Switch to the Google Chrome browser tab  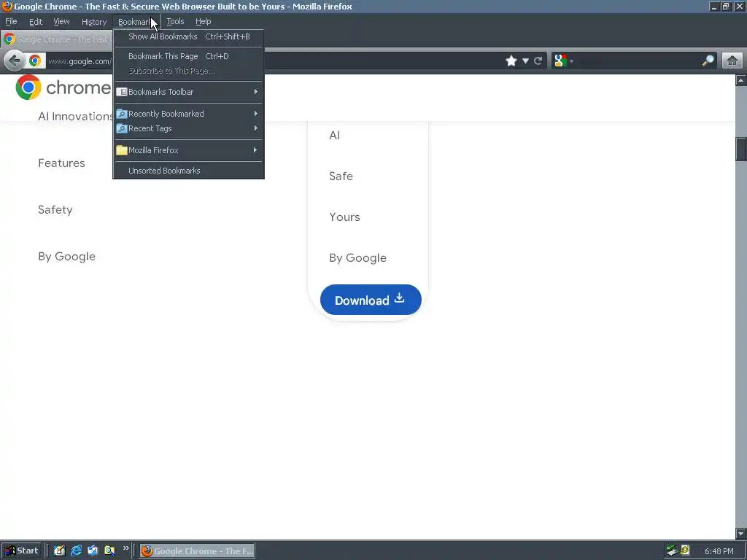pyautogui.click(x=57, y=39)
